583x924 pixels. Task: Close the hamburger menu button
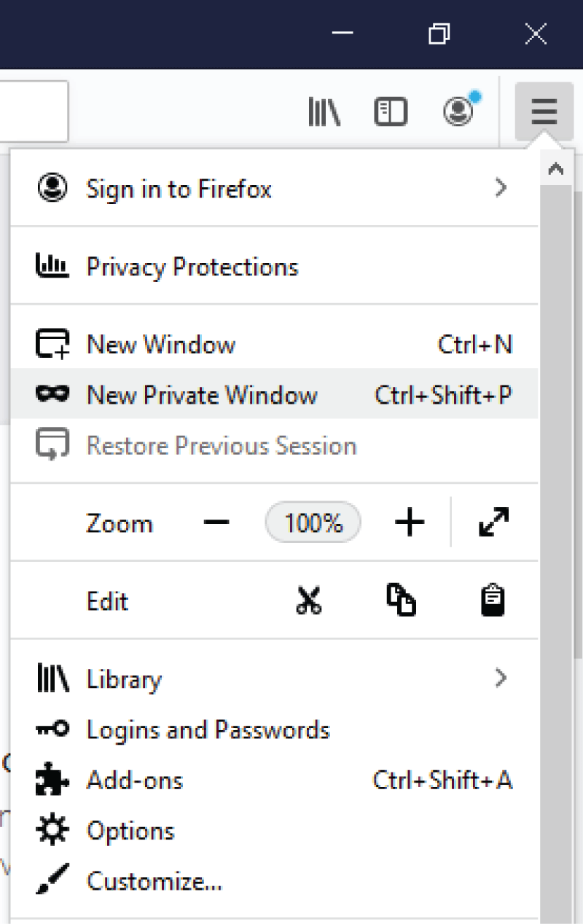pos(544,112)
